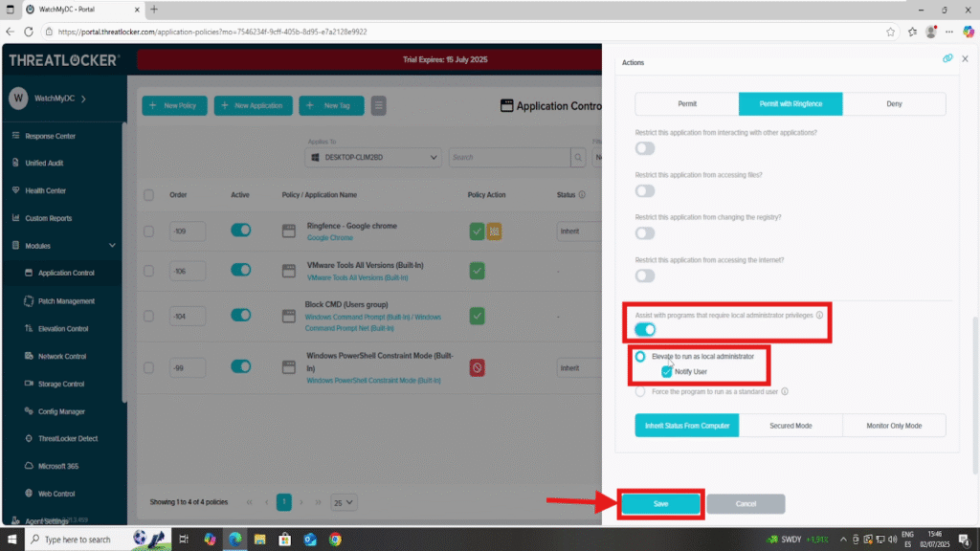Open Microsoft Store from taskbar
The image size is (980, 551).
point(285,540)
